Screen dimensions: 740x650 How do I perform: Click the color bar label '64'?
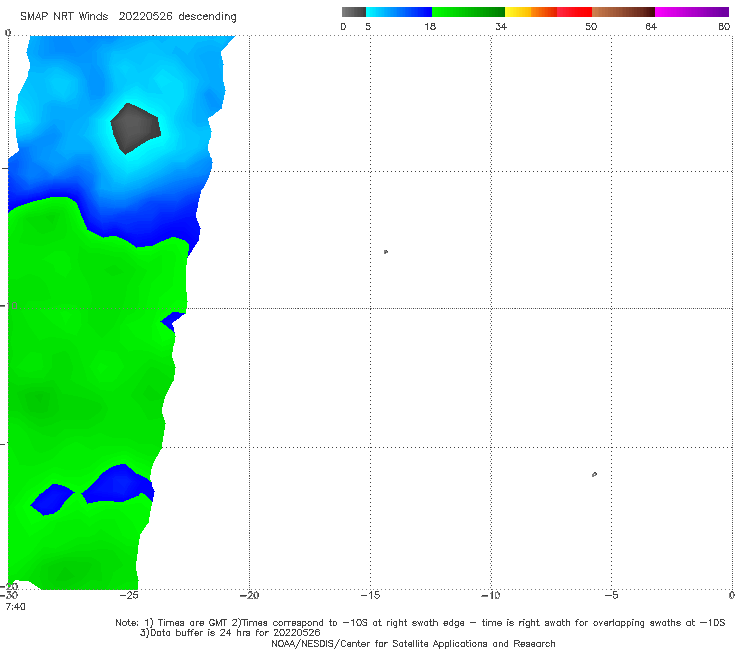(651, 26)
